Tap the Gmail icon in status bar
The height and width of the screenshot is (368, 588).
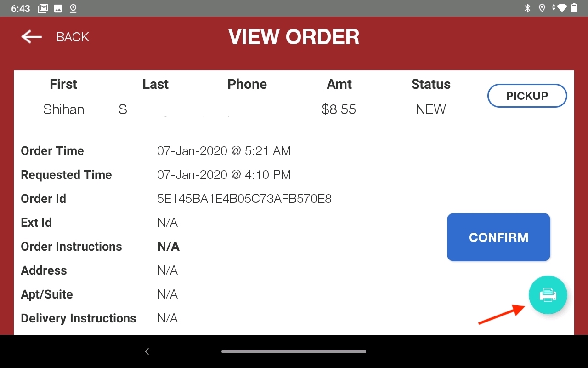click(43, 8)
